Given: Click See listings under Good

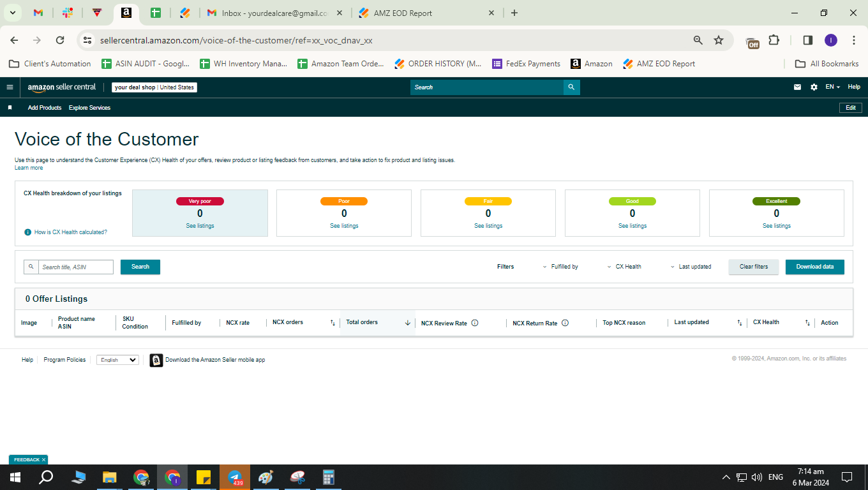Looking at the screenshot, I should click(x=632, y=226).
